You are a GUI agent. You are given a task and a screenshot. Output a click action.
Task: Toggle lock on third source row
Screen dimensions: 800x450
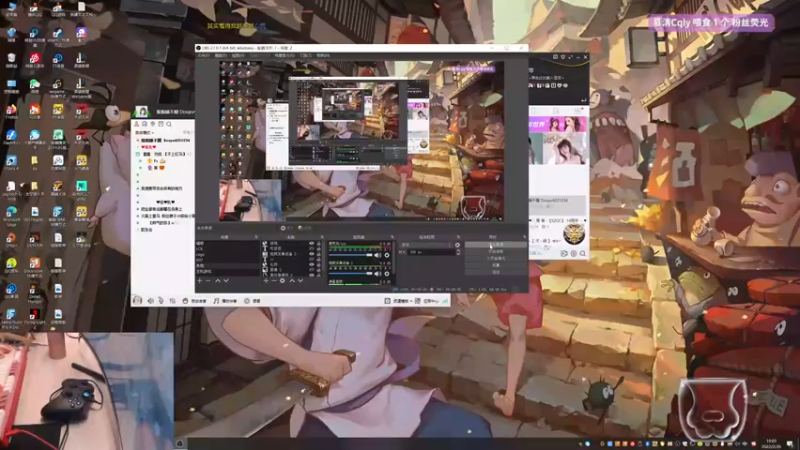pos(319,254)
